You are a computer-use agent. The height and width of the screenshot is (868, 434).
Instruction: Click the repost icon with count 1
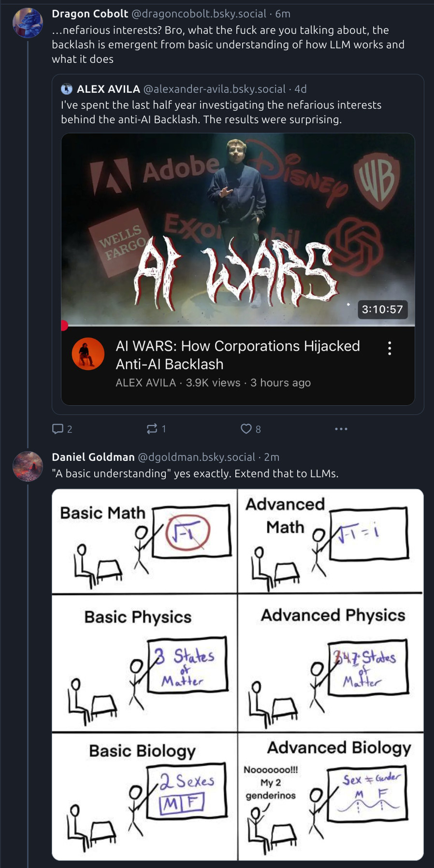click(x=152, y=429)
